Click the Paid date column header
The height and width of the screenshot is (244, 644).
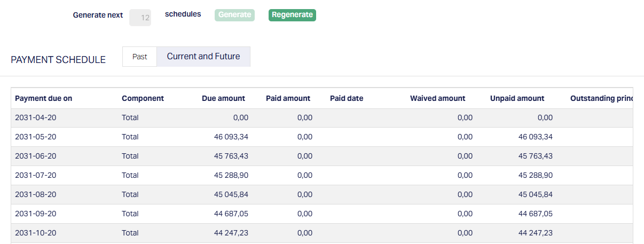[x=347, y=98]
